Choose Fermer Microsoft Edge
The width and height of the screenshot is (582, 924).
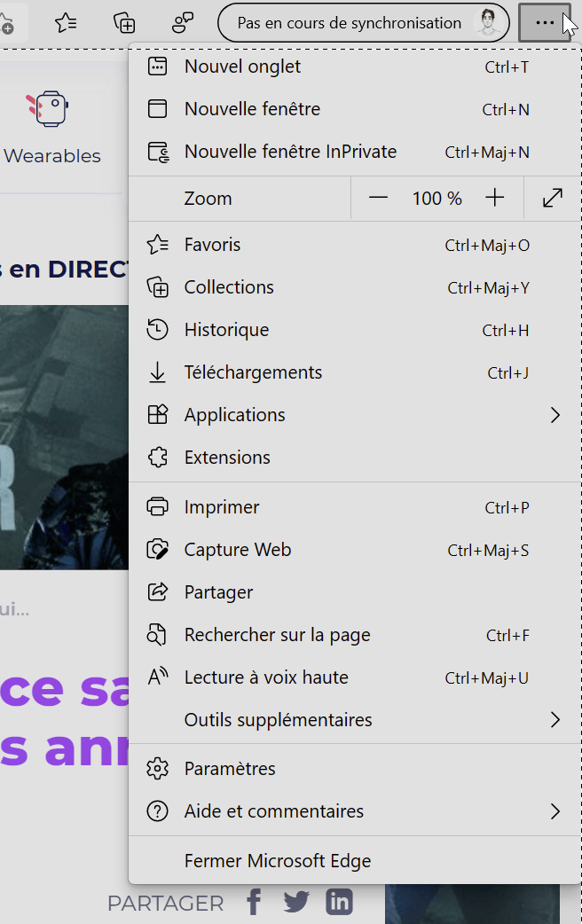point(355,861)
